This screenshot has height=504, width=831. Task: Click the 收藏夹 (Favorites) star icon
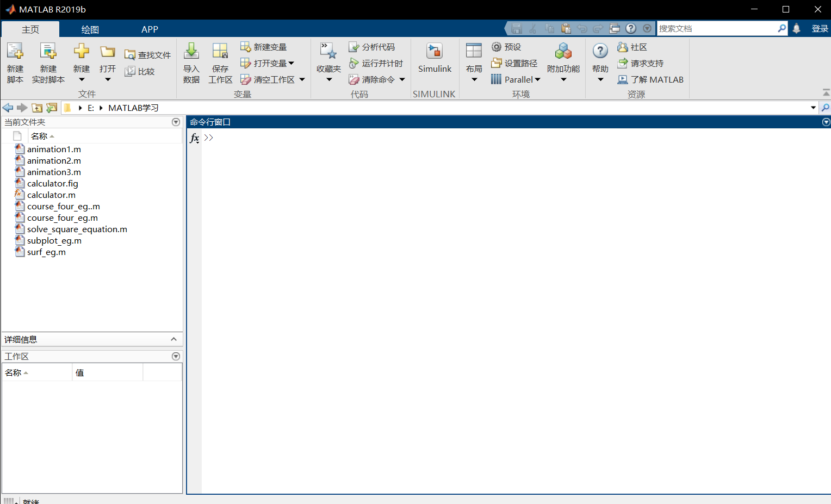coord(328,51)
